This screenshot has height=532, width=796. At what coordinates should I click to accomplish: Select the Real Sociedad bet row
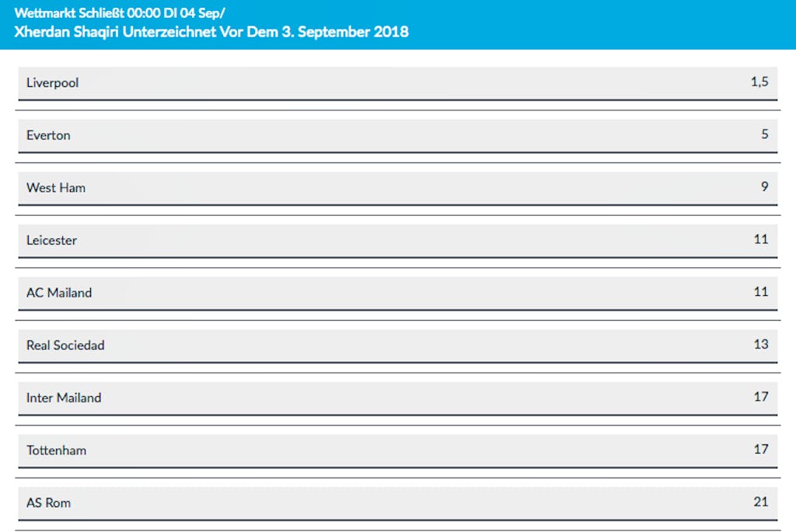(x=397, y=346)
